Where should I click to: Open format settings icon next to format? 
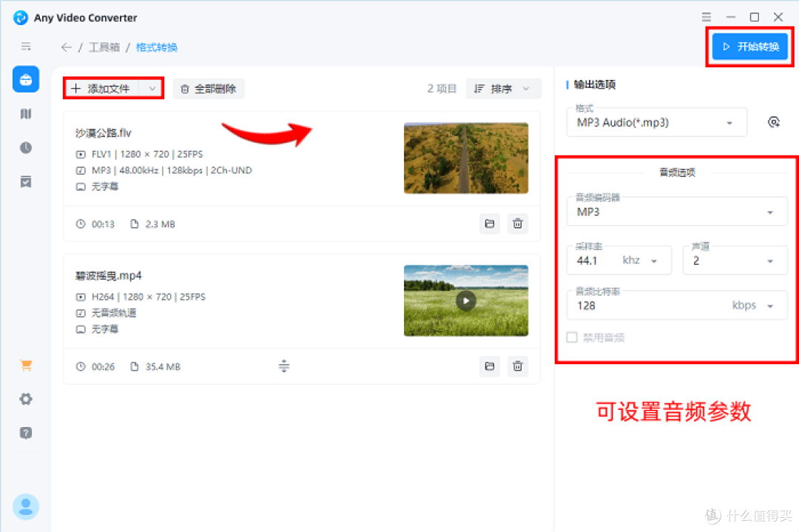click(x=774, y=122)
